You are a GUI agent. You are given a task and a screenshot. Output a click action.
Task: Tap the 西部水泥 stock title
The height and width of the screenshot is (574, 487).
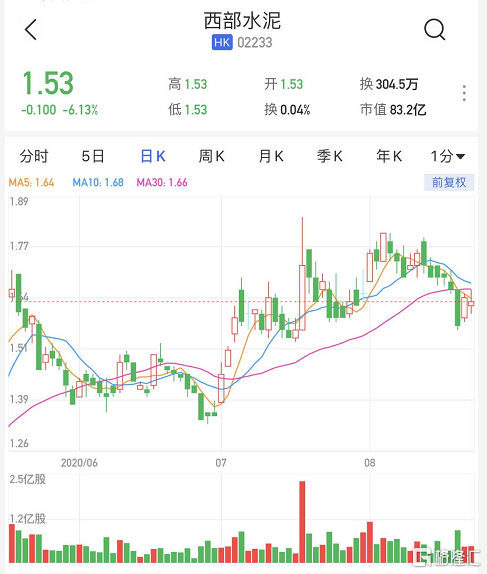click(x=242, y=21)
